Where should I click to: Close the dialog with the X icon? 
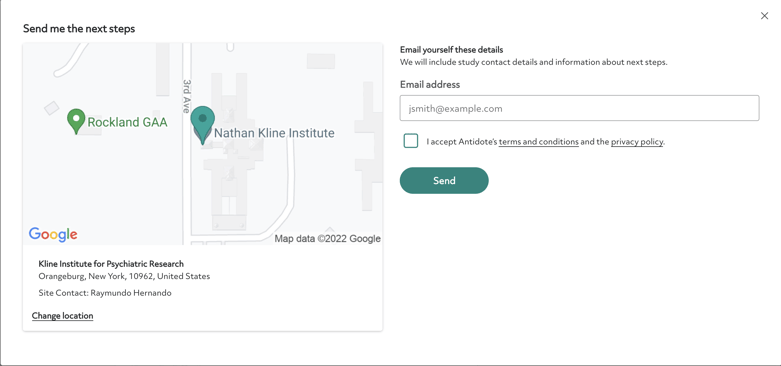click(765, 16)
